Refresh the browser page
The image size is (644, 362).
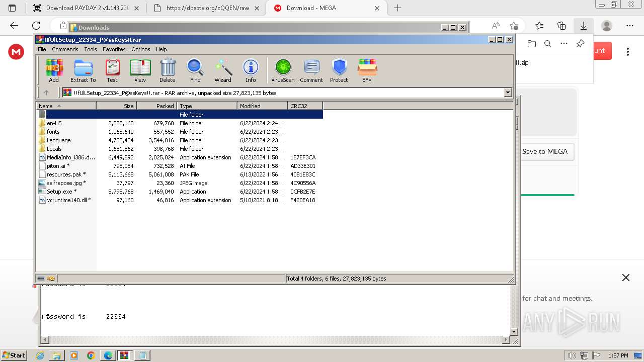point(36,26)
